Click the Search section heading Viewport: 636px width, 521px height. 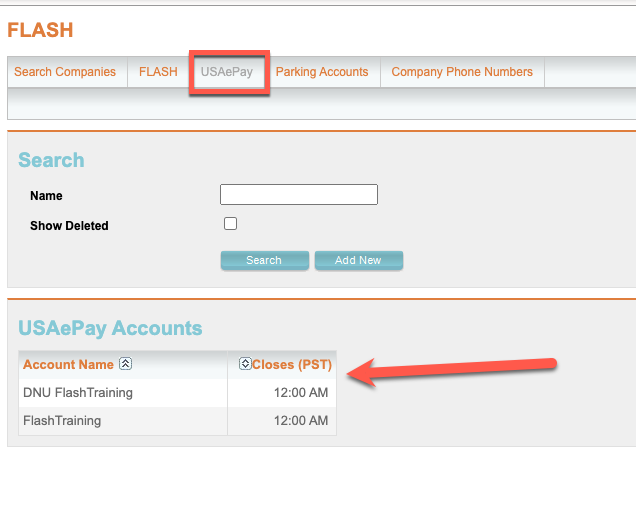[52, 160]
